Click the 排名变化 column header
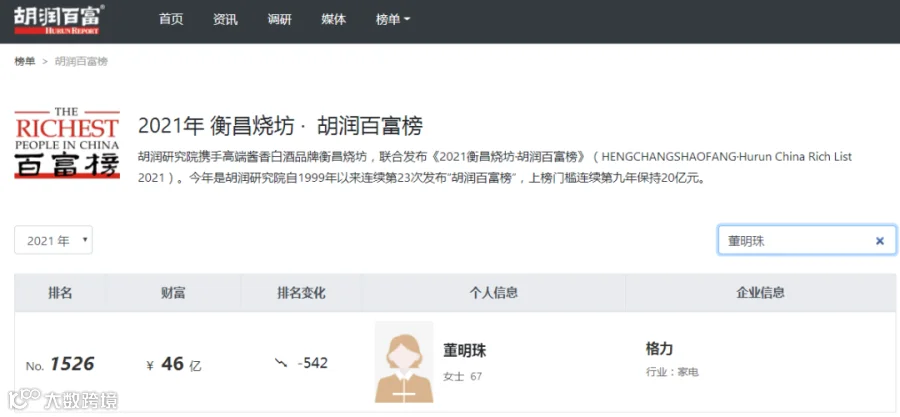This screenshot has width=900, height=417. click(x=301, y=293)
